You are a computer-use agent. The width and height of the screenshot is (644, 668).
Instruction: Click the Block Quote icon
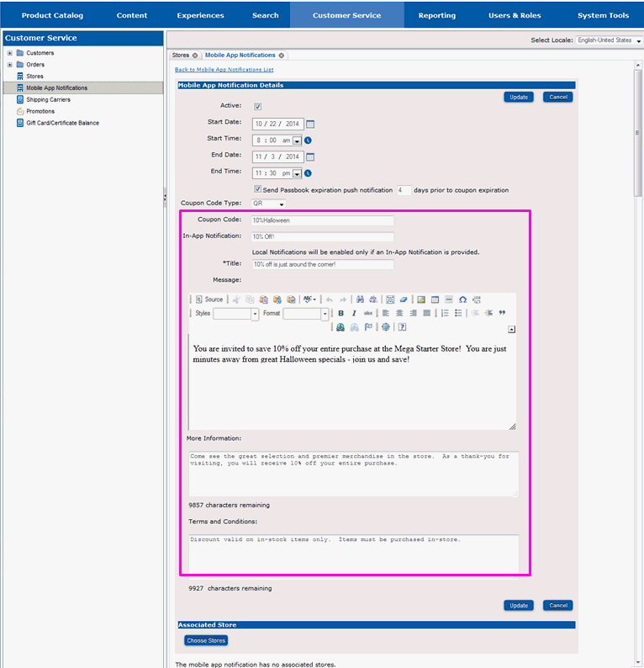click(502, 313)
